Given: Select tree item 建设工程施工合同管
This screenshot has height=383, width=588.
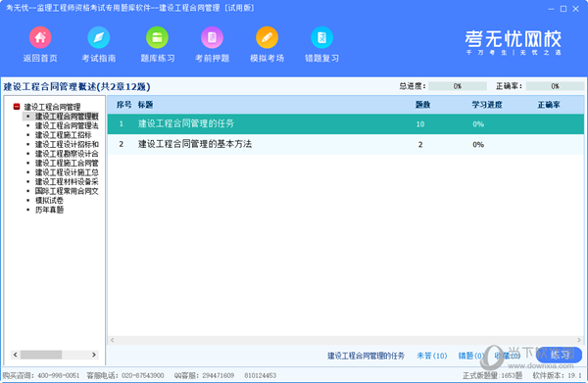Looking at the screenshot, I should 67,163.
